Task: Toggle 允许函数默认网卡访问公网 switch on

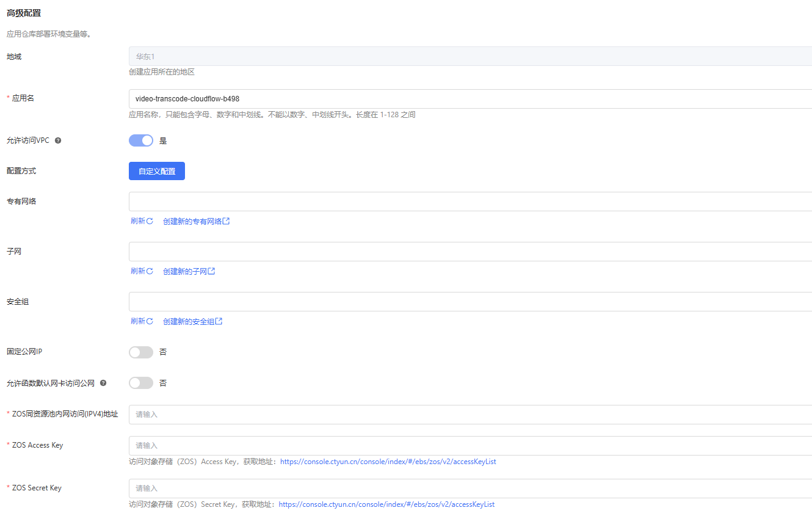Action: [x=141, y=383]
